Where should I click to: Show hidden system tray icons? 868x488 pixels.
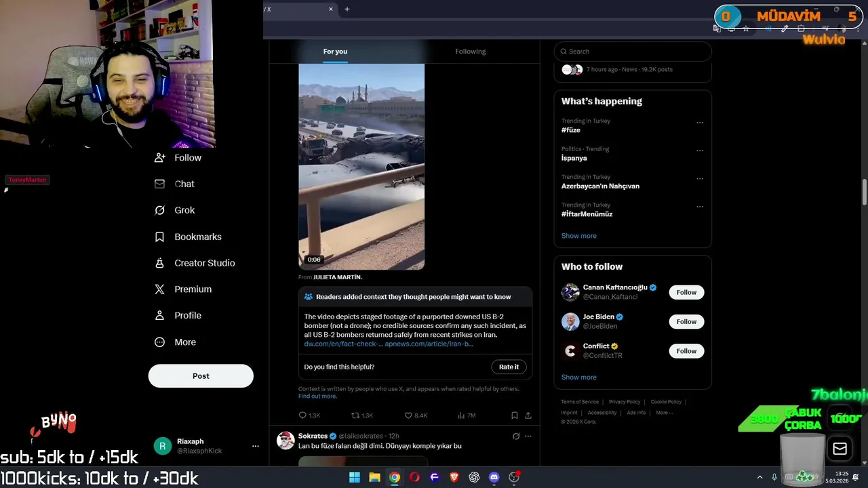pos(759,477)
